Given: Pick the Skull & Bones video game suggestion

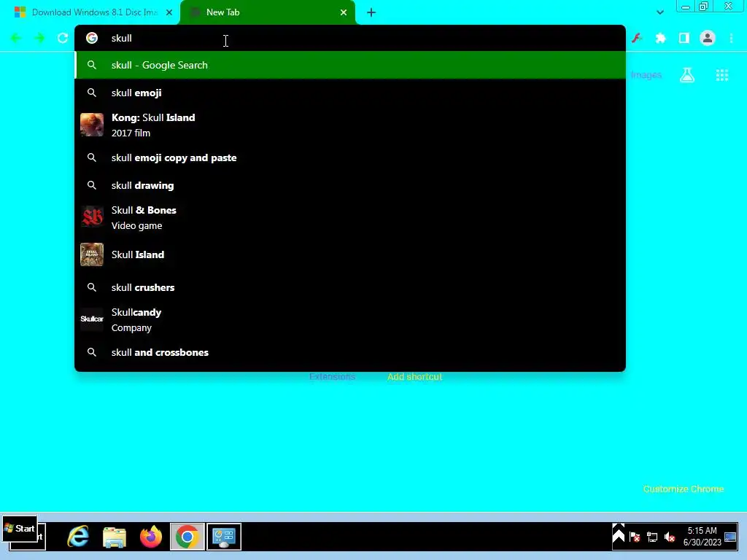Looking at the screenshot, I should (x=350, y=217).
